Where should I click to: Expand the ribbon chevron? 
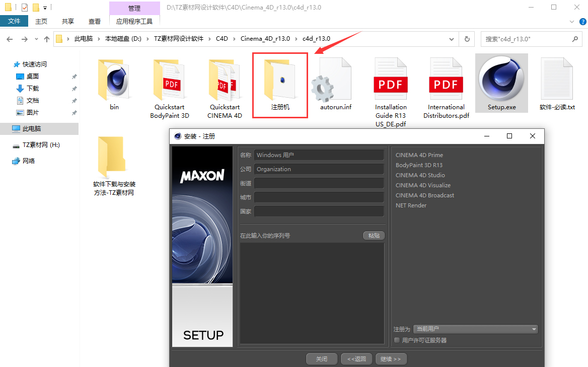coord(572,22)
